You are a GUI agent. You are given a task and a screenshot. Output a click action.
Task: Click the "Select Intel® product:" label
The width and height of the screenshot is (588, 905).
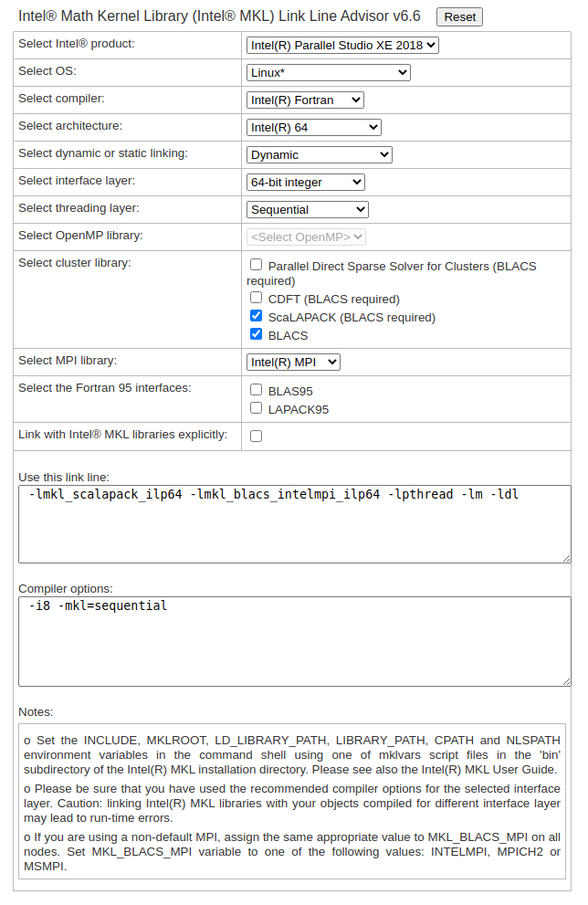[76, 43]
